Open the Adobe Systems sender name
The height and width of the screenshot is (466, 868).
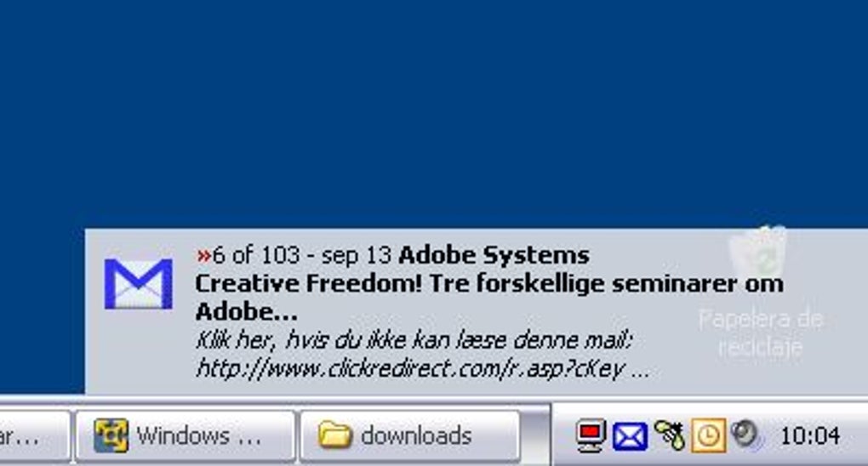coord(494,255)
